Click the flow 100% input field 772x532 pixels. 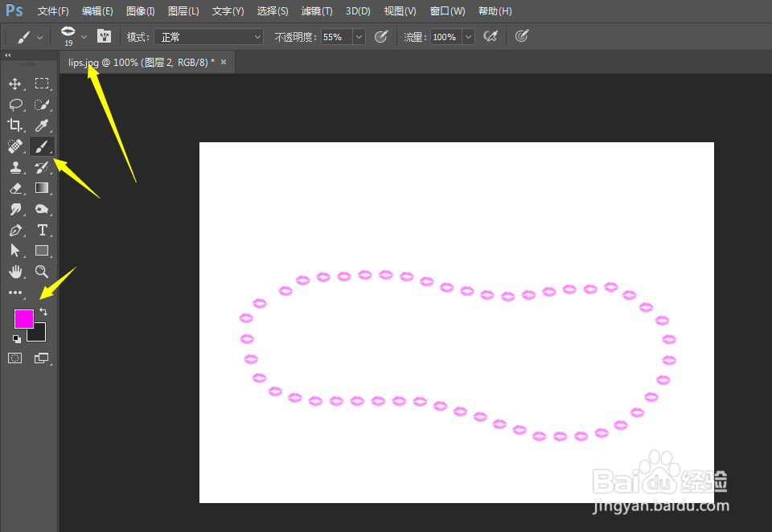click(446, 37)
